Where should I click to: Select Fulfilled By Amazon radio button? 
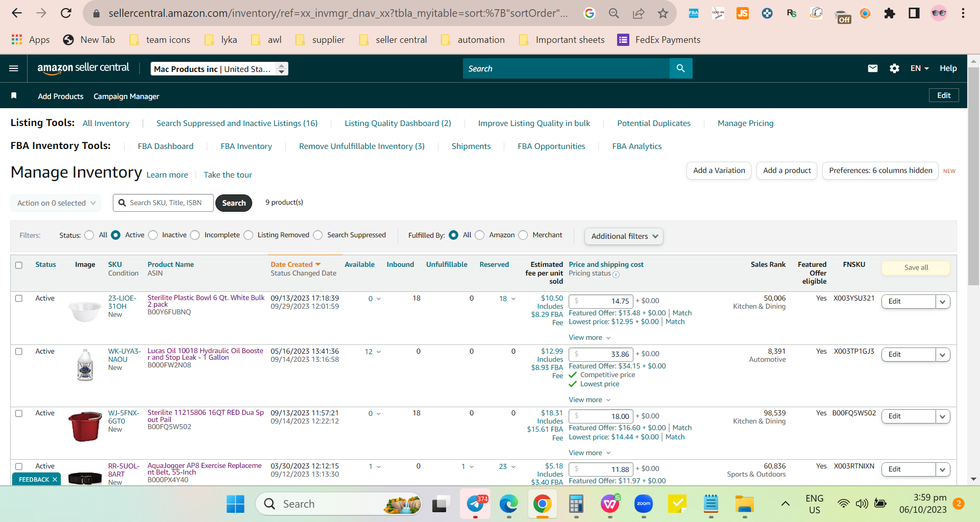(x=480, y=235)
